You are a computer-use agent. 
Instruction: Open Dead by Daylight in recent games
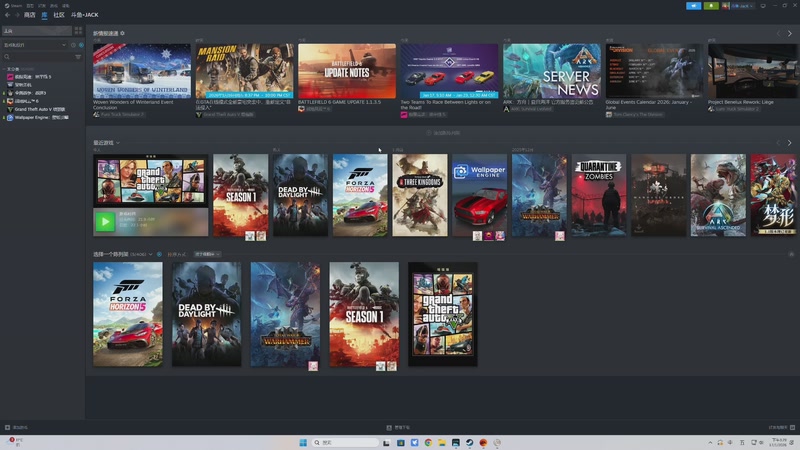[300, 195]
